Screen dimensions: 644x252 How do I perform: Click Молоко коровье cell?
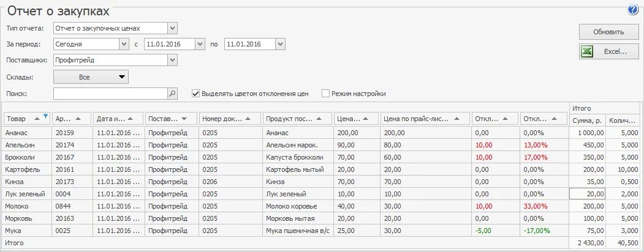point(298,207)
